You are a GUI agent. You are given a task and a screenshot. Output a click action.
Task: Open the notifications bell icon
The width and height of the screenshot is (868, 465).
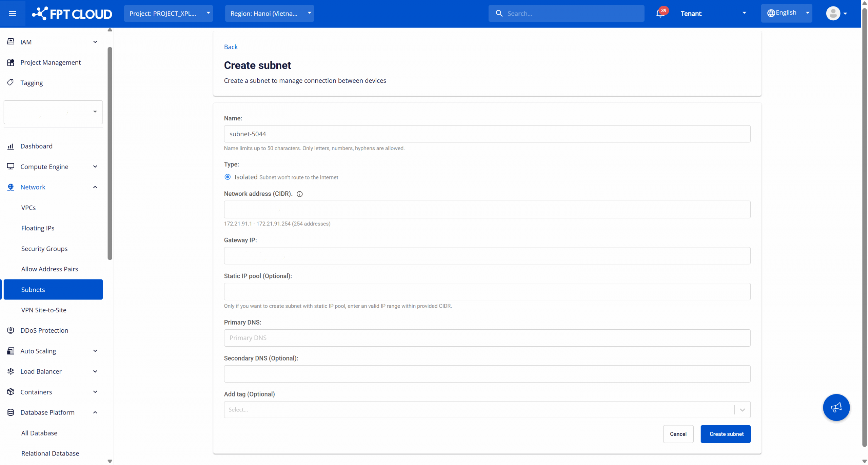coord(660,14)
